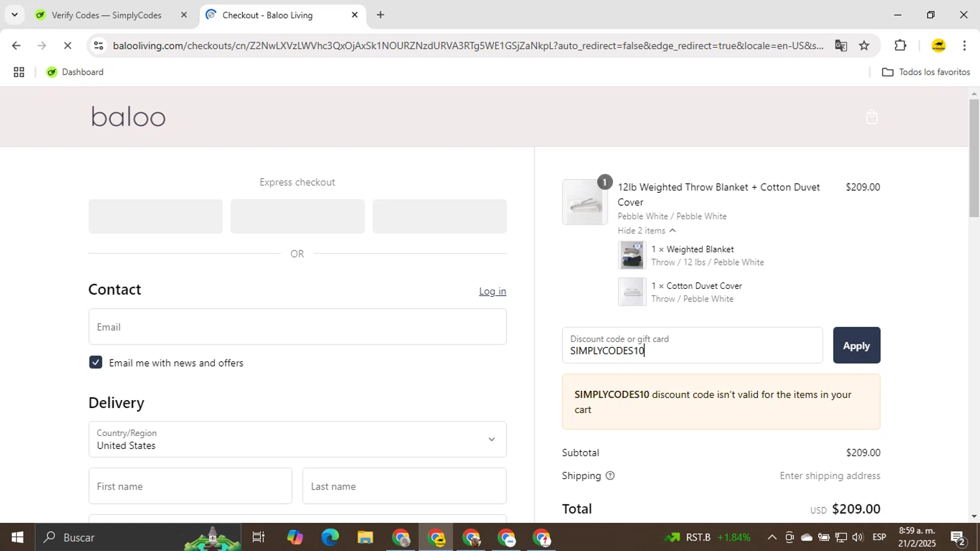Launch Copilot from the taskbar
The width and height of the screenshot is (980, 551).
pyautogui.click(x=295, y=537)
